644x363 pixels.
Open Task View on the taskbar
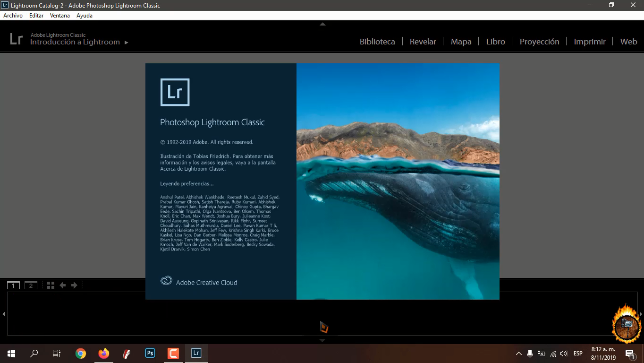[x=56, y=353]
